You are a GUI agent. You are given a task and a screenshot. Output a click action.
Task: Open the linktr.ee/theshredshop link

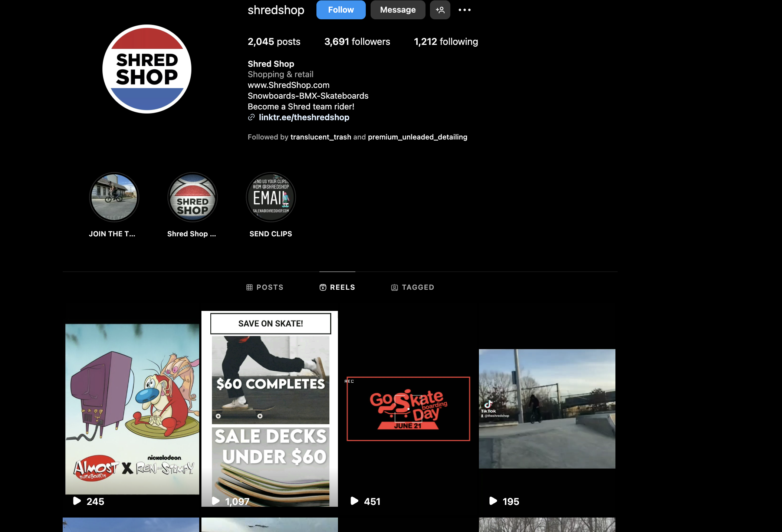pyautogui.click(x=304, y=117)
